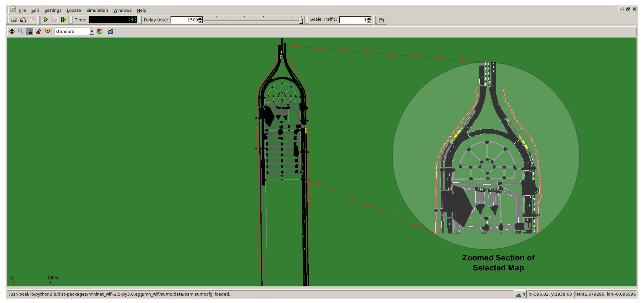Take a screenshot with camera icon
The height and width of the screenshot is (303, 644).
coord(110,32)
